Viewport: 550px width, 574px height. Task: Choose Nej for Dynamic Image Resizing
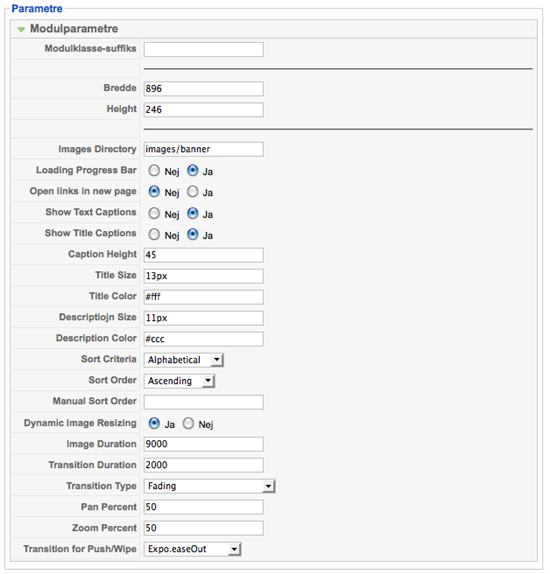[x=188, y=424]
